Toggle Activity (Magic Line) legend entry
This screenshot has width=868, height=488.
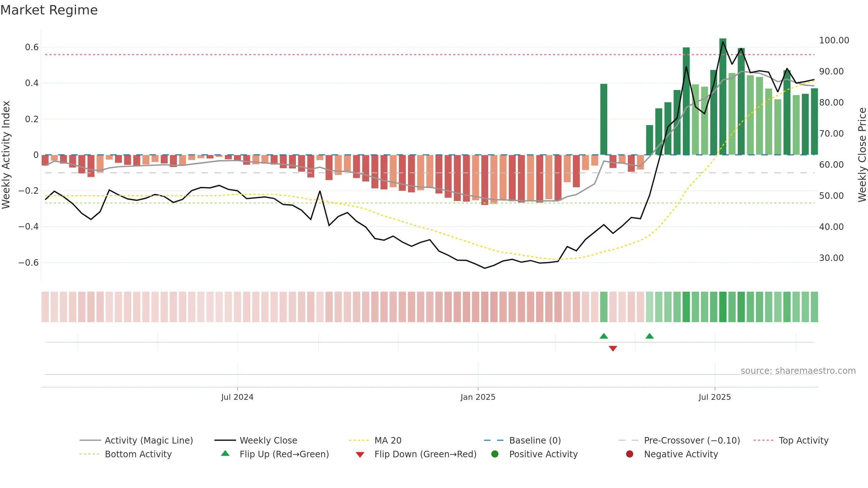pyautogui.click(x=136, y=440)
